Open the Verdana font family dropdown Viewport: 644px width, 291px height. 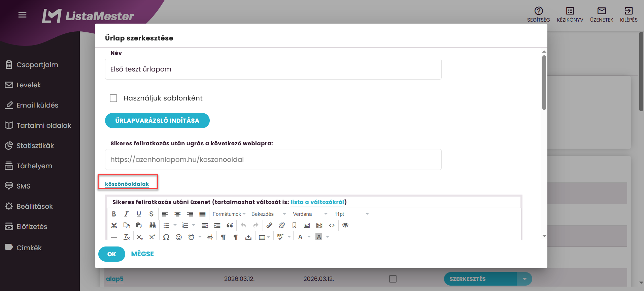tap(310, 214)
